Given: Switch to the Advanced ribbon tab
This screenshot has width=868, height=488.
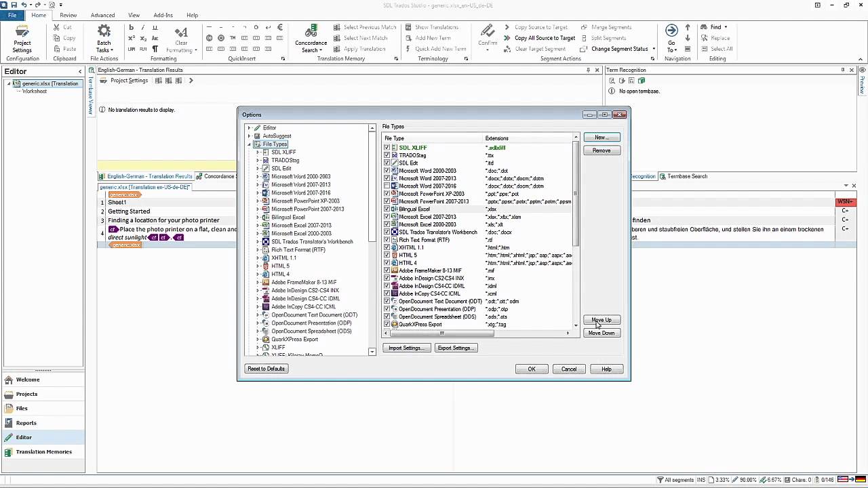Looking at the screenshot, I should click(x=103, y=15).
